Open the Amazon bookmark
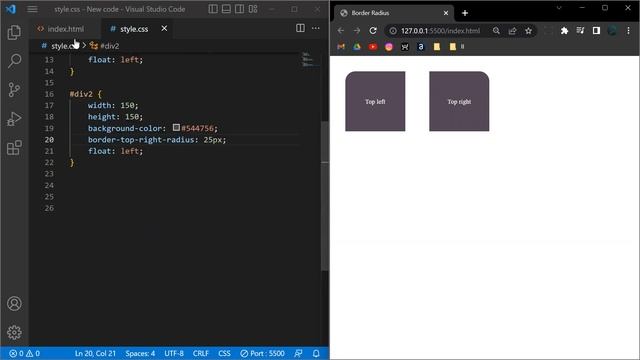Viewport: 640px width, 360px height. (x=420, y=47)
